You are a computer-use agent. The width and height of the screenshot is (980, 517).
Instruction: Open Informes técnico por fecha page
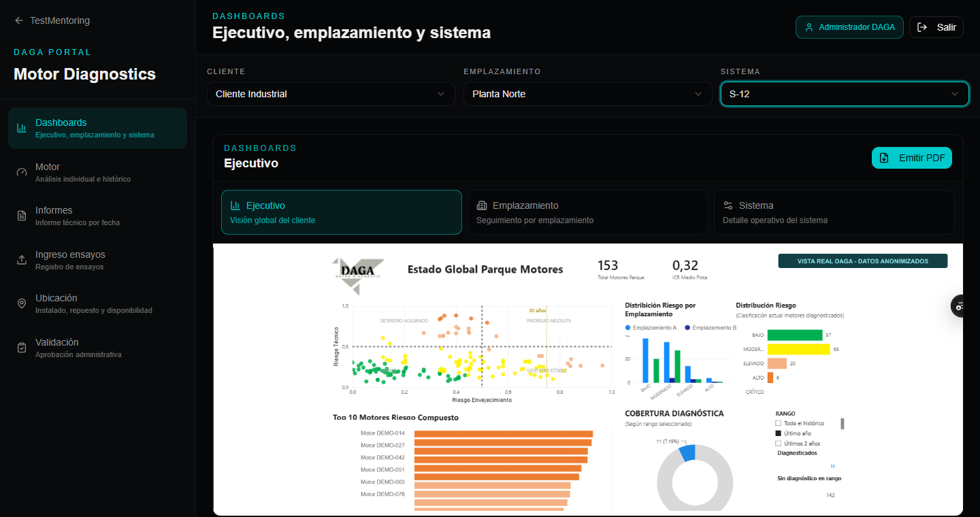97,216
